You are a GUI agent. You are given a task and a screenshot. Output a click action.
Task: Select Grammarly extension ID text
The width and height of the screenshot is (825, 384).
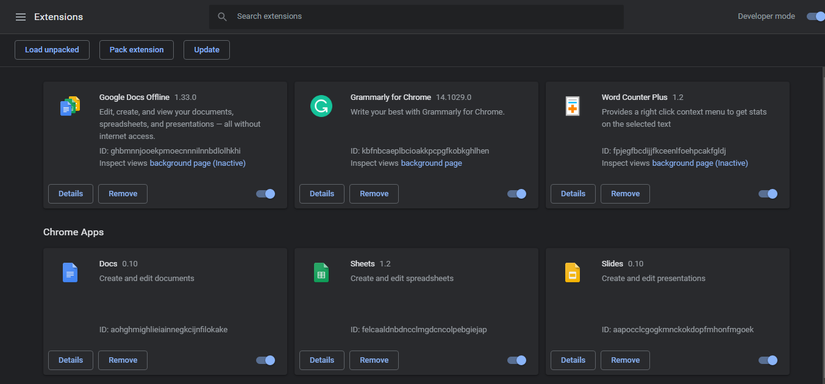pos(419,151)
